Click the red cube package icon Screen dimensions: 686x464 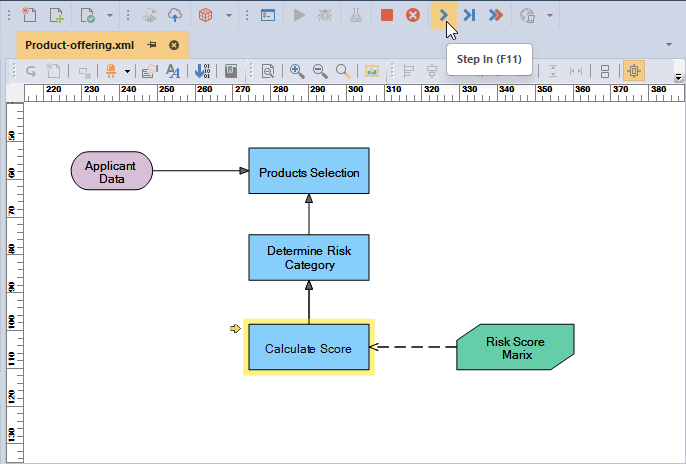point(205,15)
